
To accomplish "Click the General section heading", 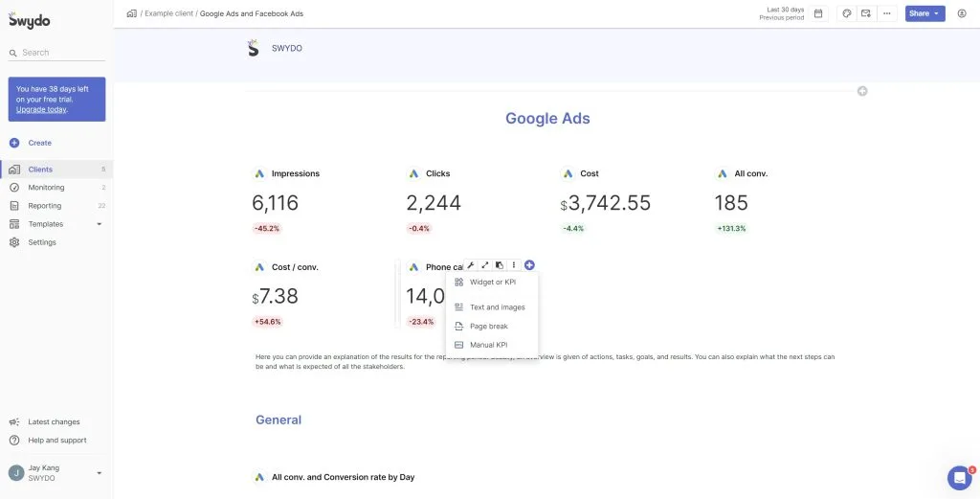I will pyautogui.click(x=278, y=420).
